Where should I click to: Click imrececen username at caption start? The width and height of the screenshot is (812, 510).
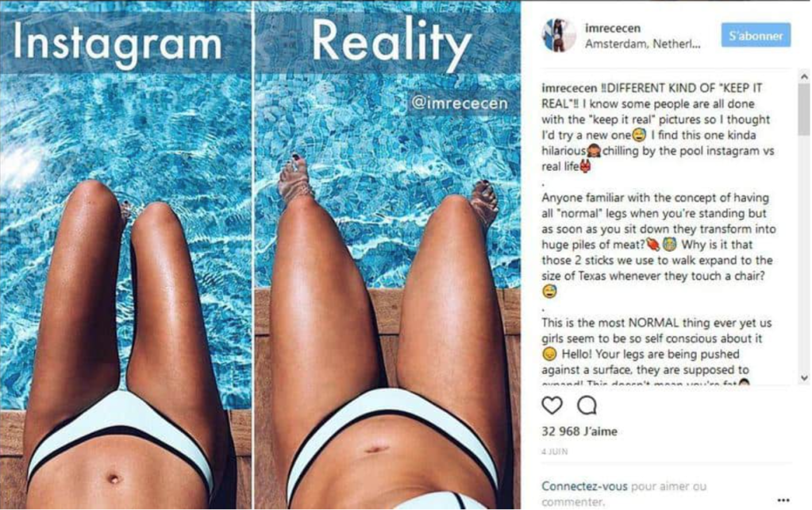[x=569, y=88]
